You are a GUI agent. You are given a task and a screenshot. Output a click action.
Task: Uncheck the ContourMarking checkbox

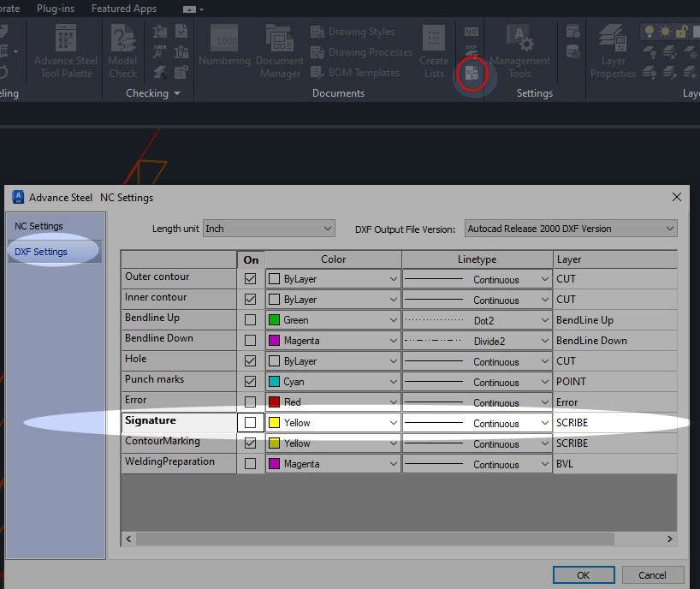(x=252, y=443)
